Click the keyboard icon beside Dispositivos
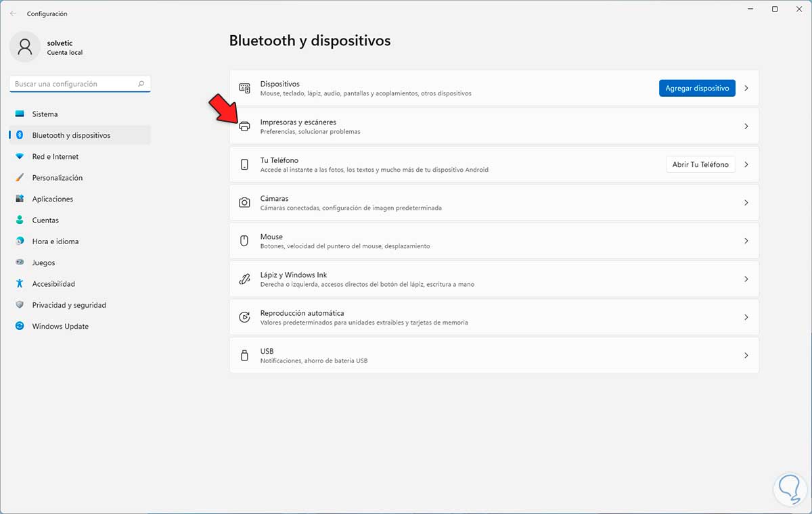 point(244,88)
